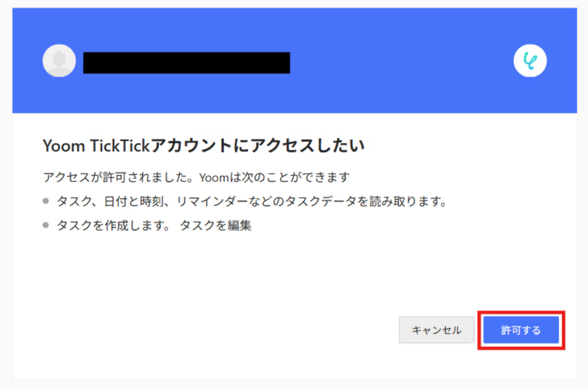Screen dimensions: 588x389
Task: Click the 許可する button to allow access
Action: [521, 330]
